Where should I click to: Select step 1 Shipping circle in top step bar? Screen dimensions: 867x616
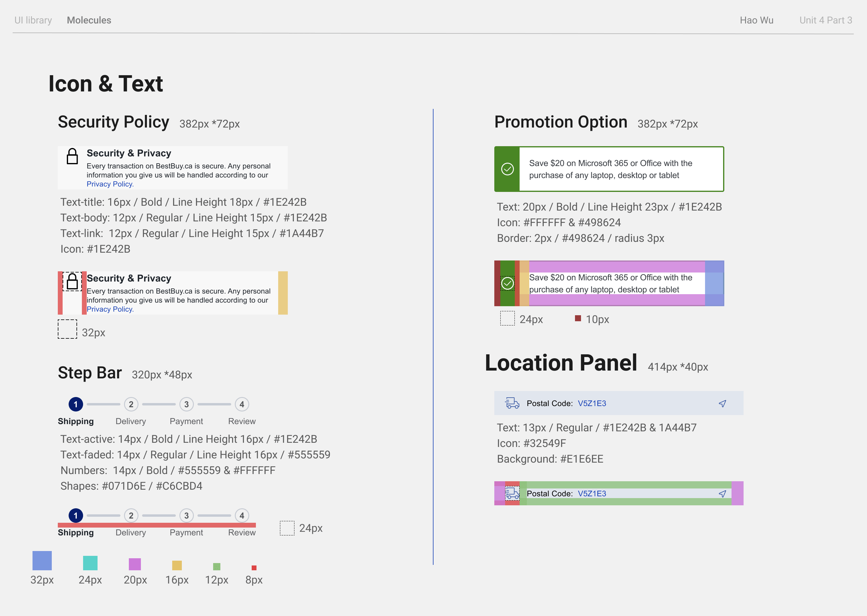[76, 404]
